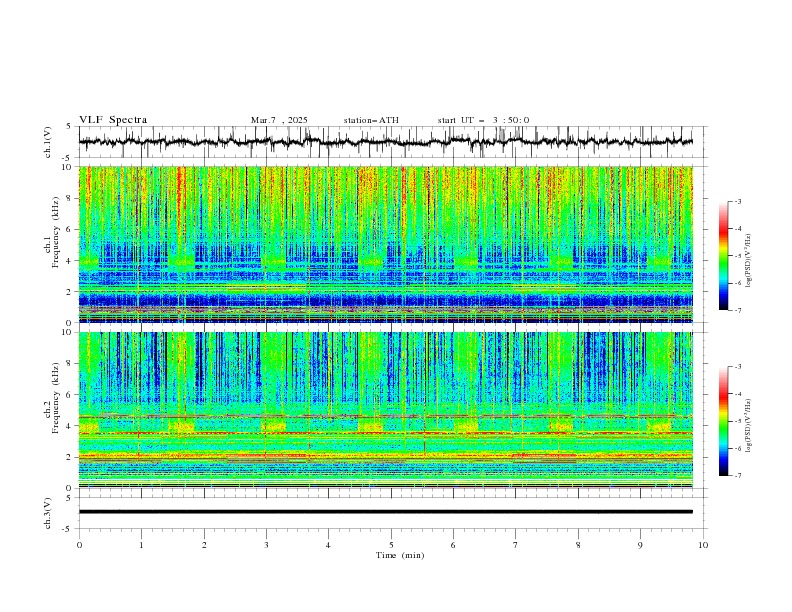Click the "station=ATH" label

pos(371,120)
